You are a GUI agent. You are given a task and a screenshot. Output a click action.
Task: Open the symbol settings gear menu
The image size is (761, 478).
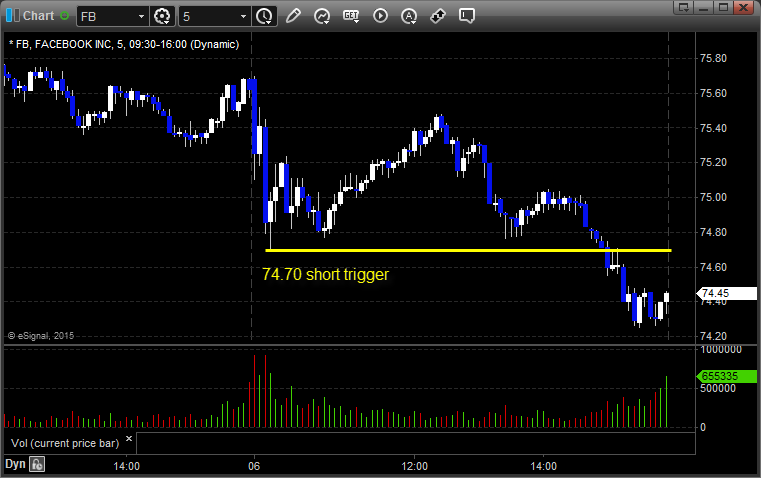[162, 16]
